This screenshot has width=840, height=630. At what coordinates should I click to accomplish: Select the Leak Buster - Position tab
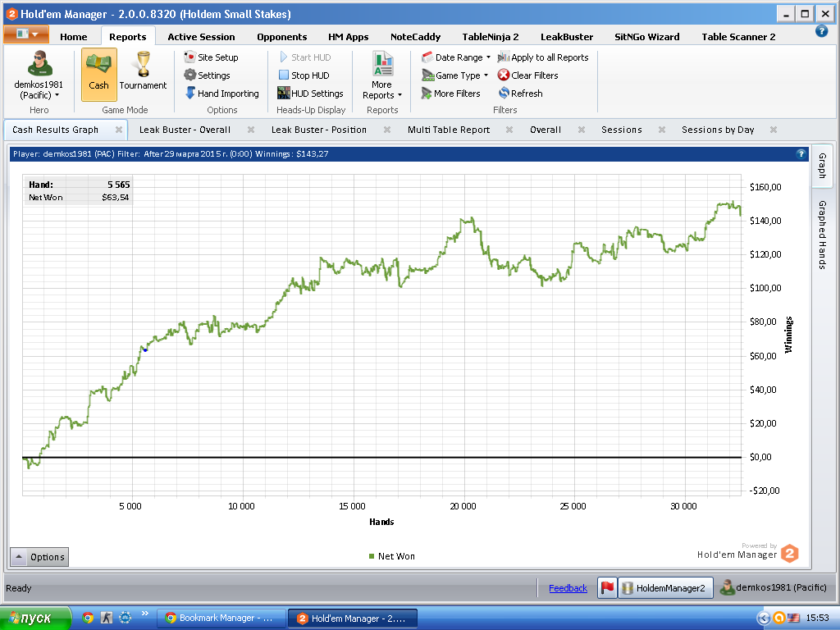[x=319, y=130]
